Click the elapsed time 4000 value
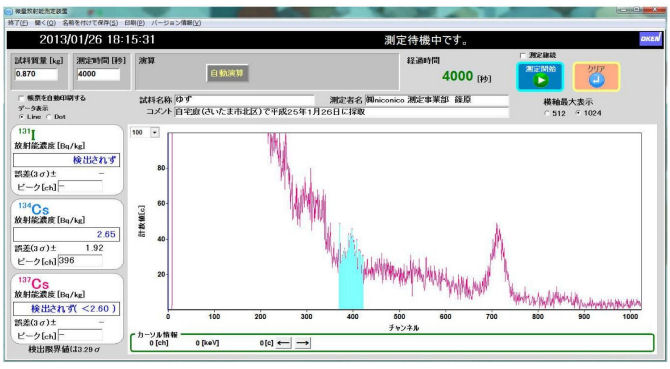Image resolution: width=670 pixels, height=369 pixels. pyautogui.click(x=457, y=76)
